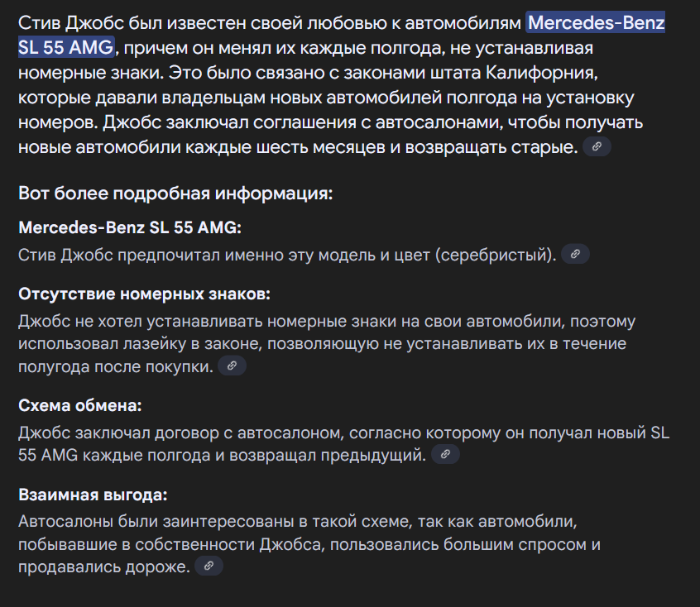
Task: Open source link after 'полугода после покупки'
Action: pos(232,366)
